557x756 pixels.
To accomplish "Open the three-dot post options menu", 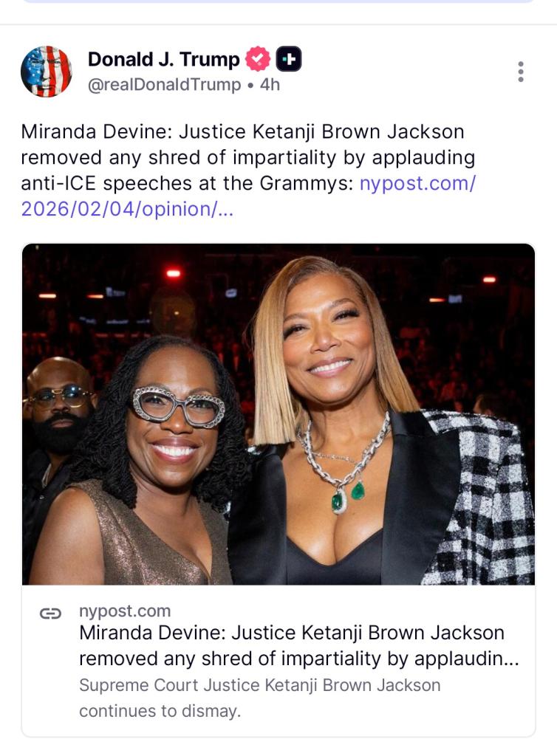I will [520, 72].
